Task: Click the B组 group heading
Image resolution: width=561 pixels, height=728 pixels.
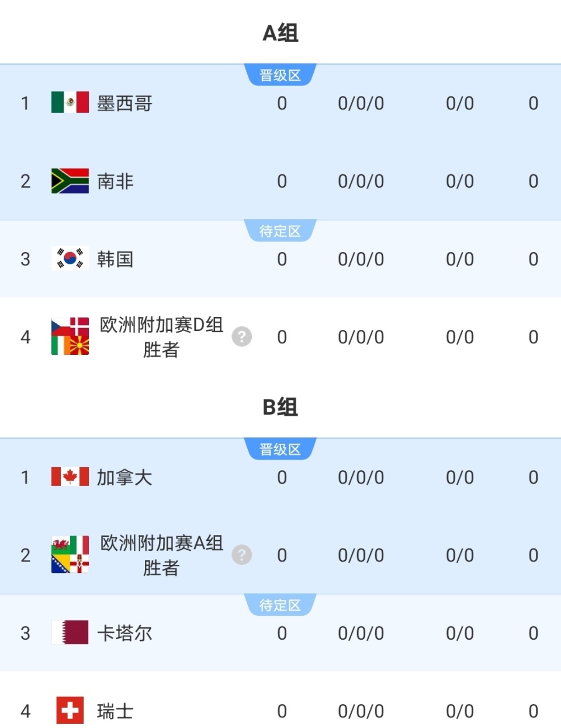Action: (x=280, y=407)
